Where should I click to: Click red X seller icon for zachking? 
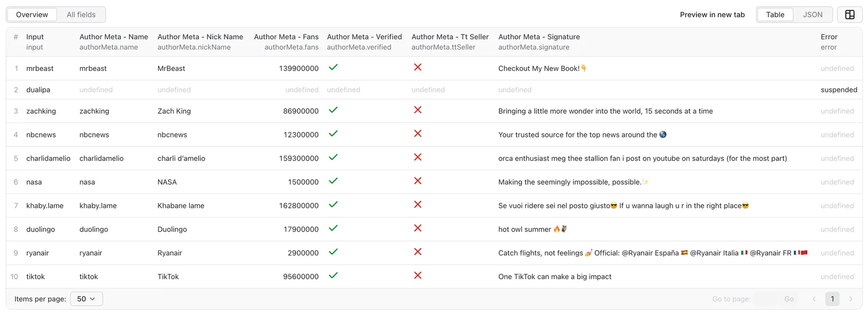coord(418,110)
